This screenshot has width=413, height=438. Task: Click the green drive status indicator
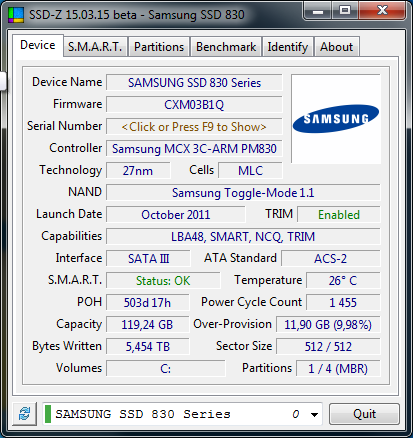pos(48,414)
